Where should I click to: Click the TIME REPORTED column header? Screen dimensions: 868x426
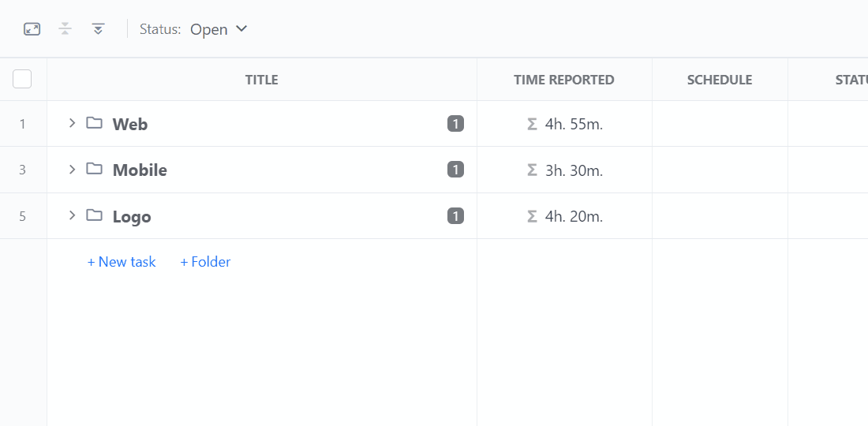click(564, 80)
